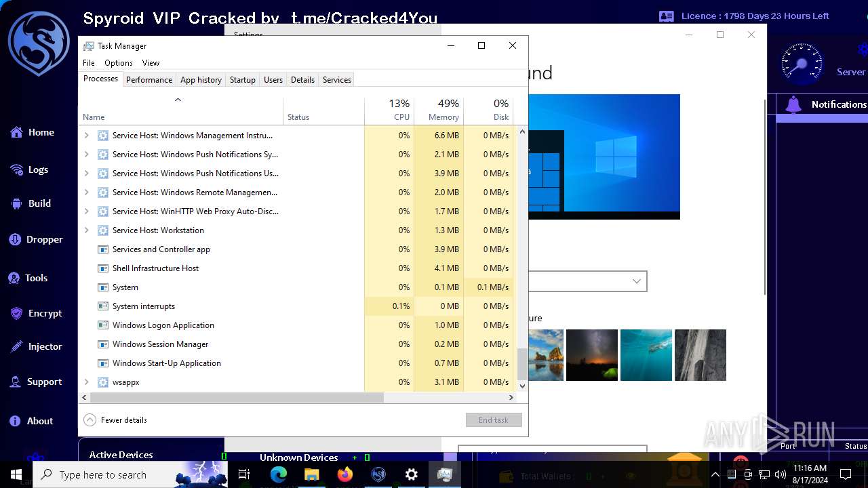Sort processes by CPU column

(x=389, y=110)
